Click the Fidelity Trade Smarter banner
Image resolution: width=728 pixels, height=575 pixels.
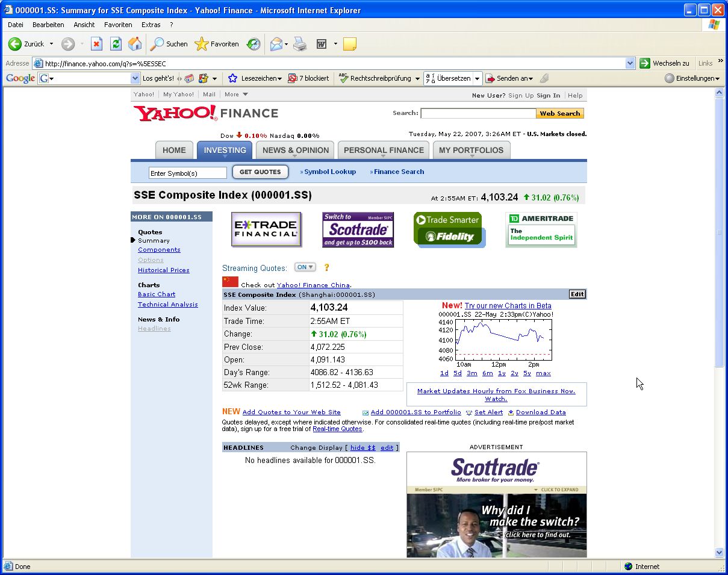449,229
